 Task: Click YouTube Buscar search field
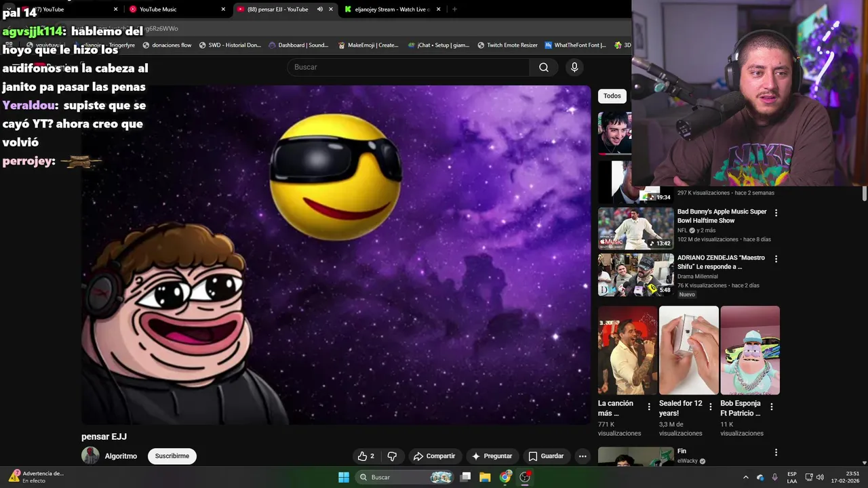point(409,67)
